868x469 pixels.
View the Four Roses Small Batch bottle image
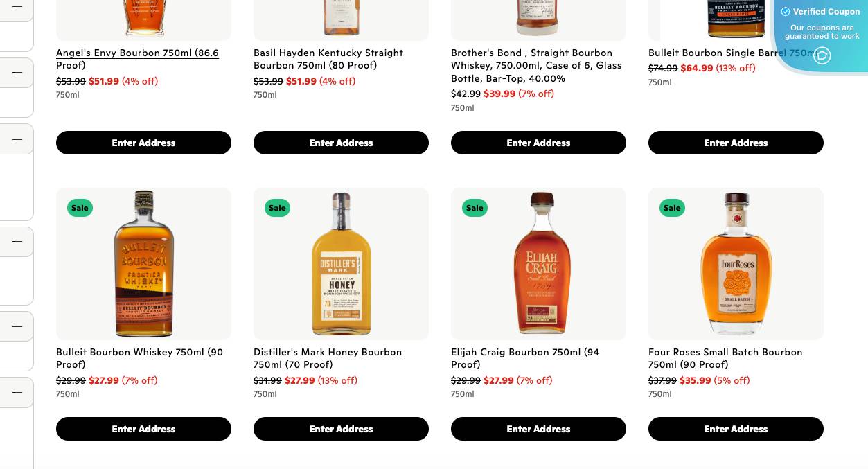pos(736,264)
